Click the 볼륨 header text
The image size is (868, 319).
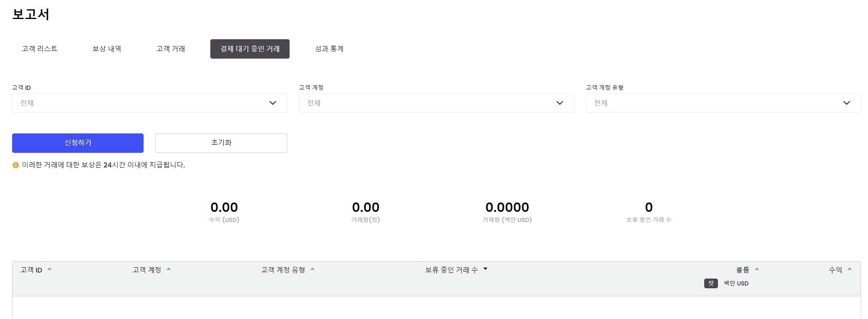pos(743,270)
